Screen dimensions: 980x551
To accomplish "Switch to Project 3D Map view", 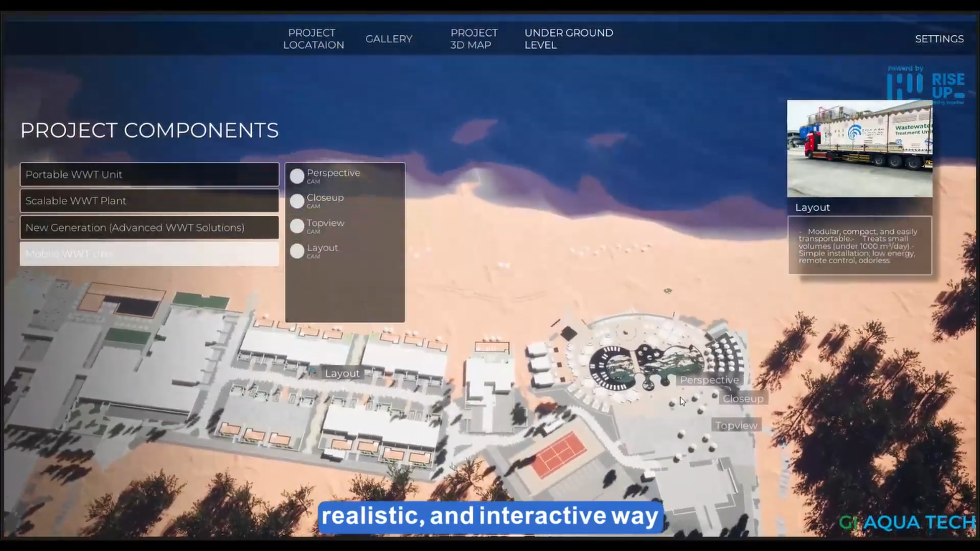I will point(473,39).
